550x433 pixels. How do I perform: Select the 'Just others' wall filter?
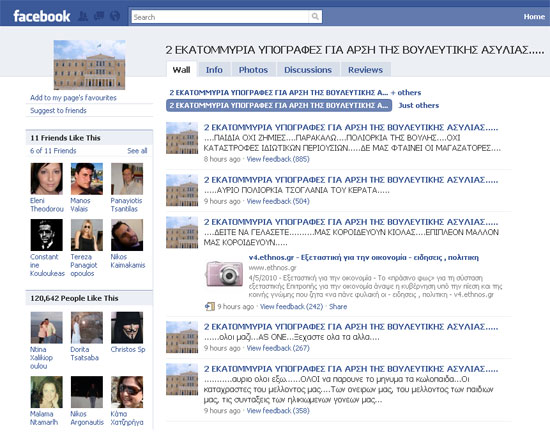pos(418,105)
